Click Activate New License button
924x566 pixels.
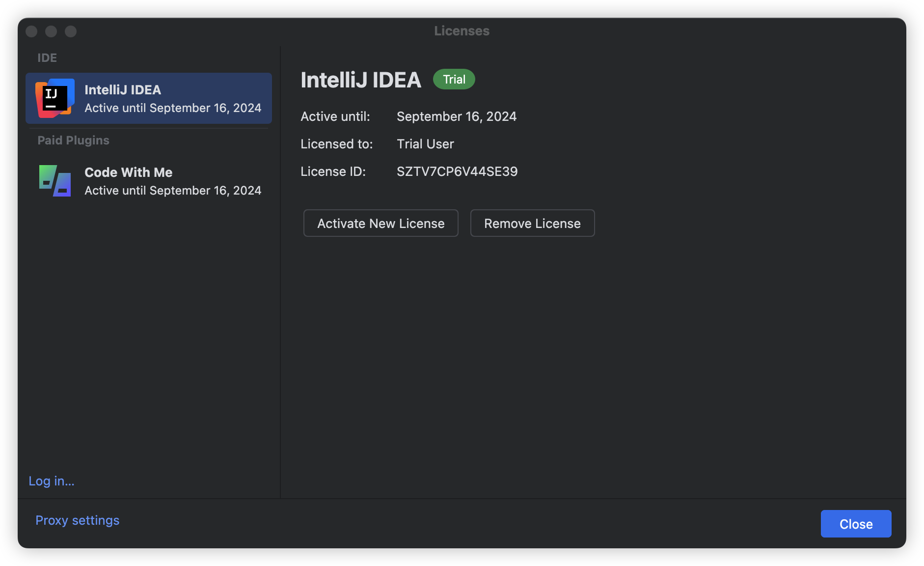[x=381, y=223]
